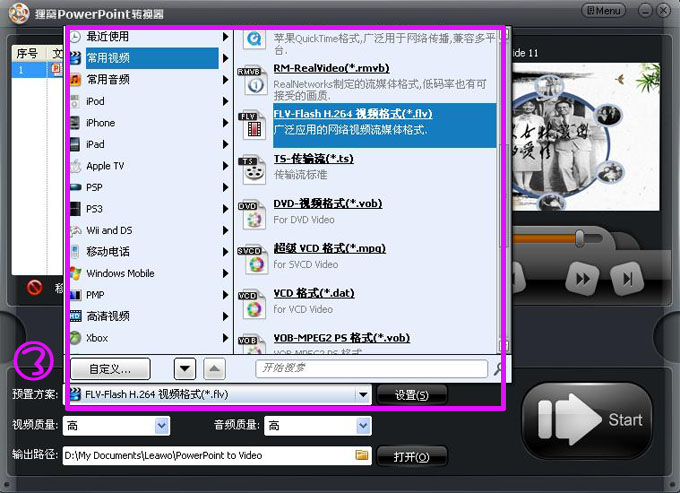
Task: Click the search magnifier icon
Action: click(x=498, y=369)
